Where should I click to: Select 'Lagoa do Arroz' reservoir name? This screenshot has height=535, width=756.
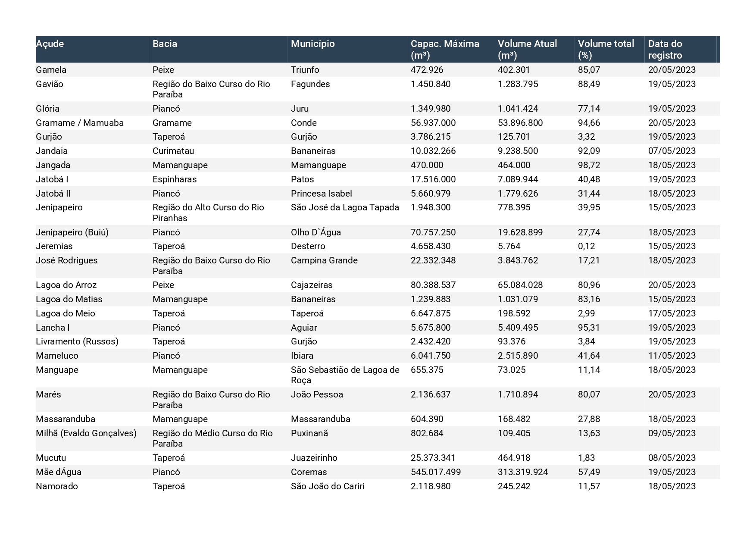coord(66,285)
